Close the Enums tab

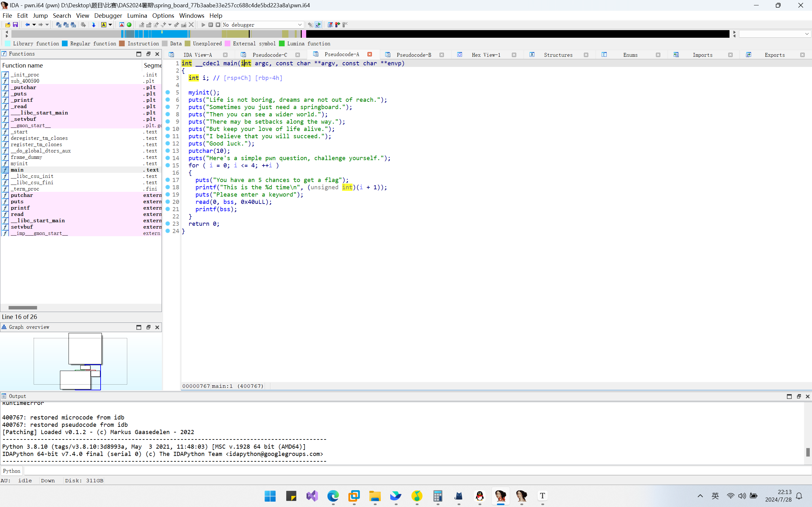click(x=658, y=55)
